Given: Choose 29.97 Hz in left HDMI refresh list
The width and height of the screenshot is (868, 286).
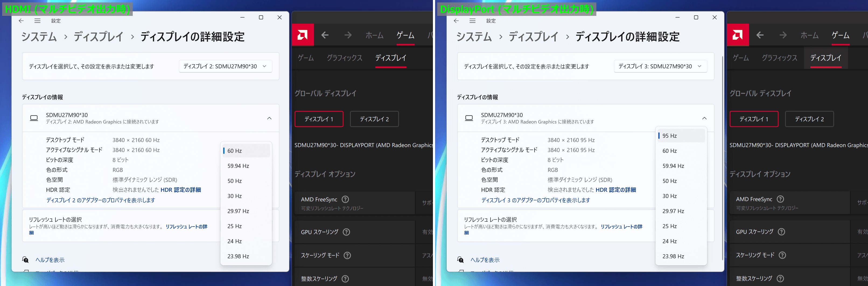Looking at the screenshot, I should (246, 211).
